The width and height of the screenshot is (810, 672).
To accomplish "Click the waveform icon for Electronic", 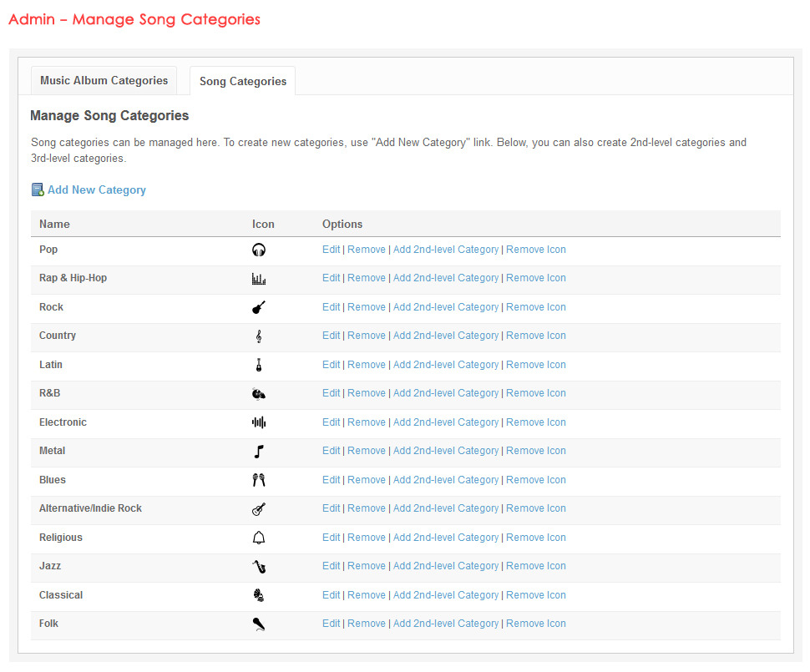I will pos(259,422).
